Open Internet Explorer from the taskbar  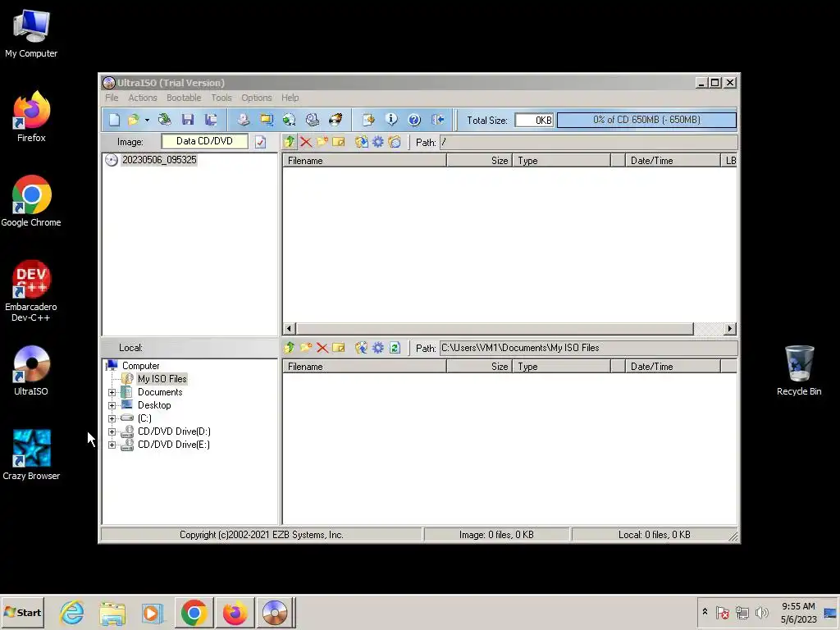point(72,612)
